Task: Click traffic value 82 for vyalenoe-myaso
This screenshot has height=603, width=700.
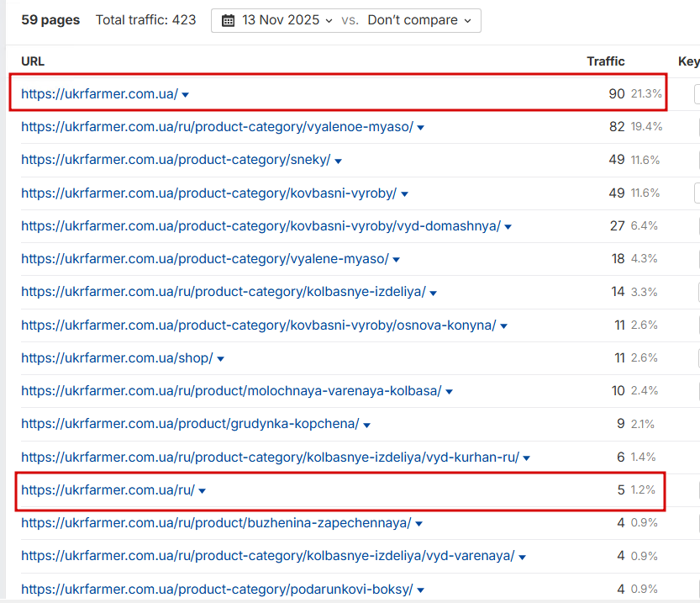Action: click(x=617, y=127)
